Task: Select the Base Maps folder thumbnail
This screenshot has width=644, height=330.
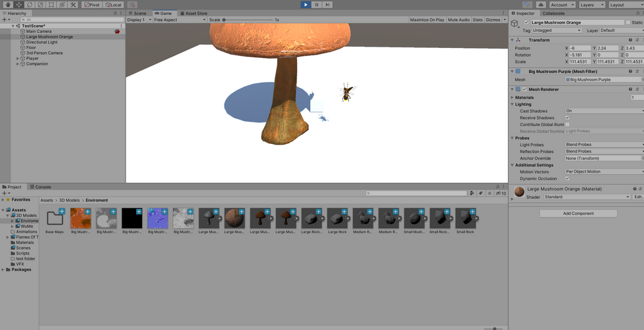Action: pyautogui.click(x=55, y=218)
